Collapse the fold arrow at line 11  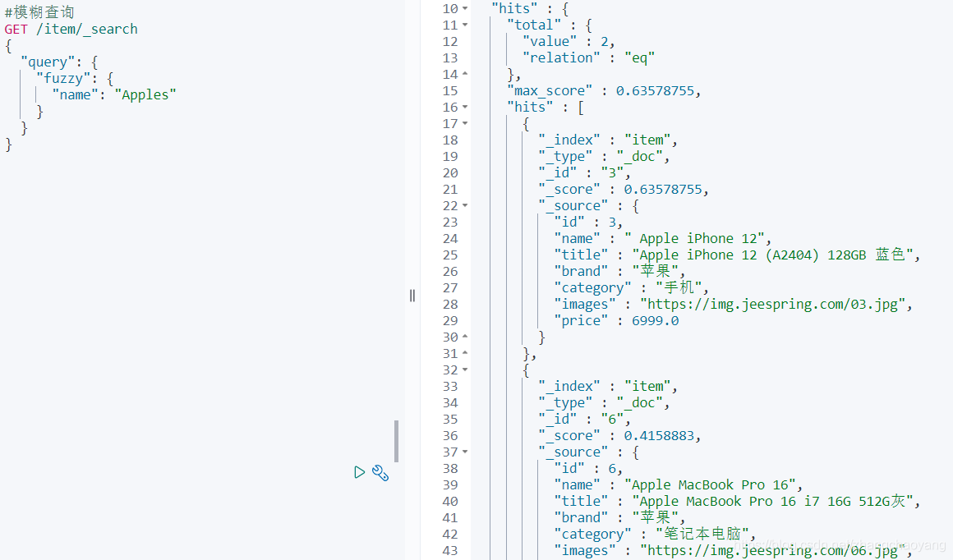465,25
